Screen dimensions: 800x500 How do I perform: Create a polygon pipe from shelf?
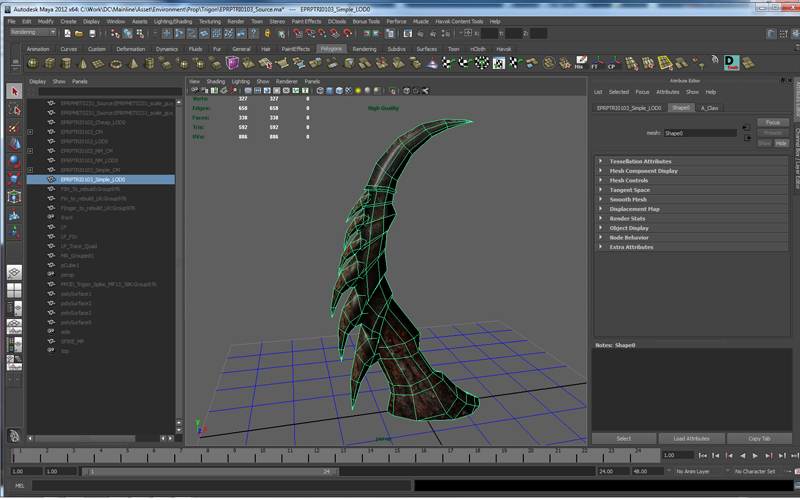[x=149, y=63]
